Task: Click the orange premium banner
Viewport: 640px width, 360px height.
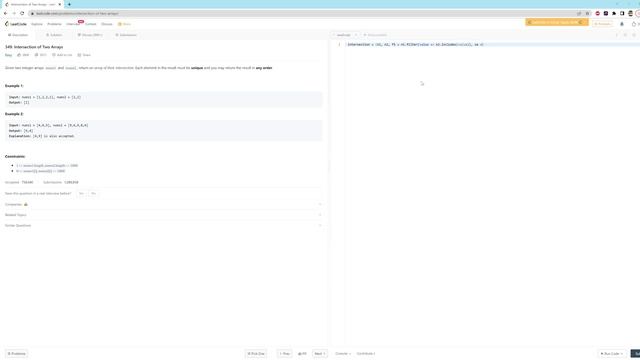Action: pos(557,22)
